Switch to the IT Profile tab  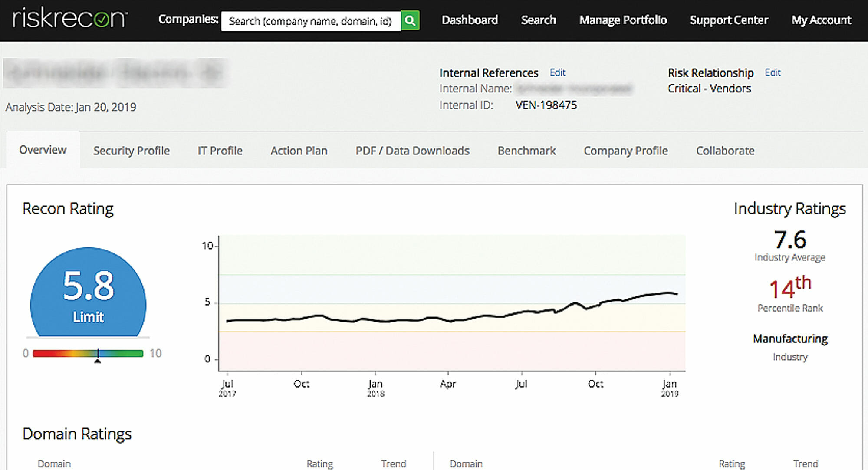220,151
